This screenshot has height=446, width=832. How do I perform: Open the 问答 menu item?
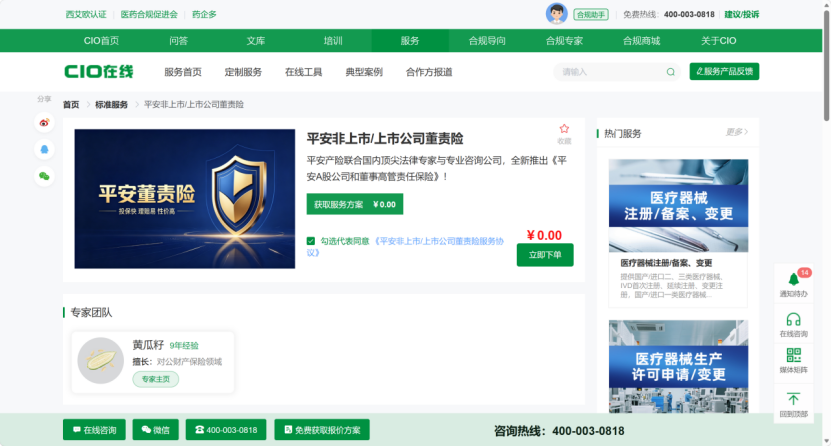[178, 41]
